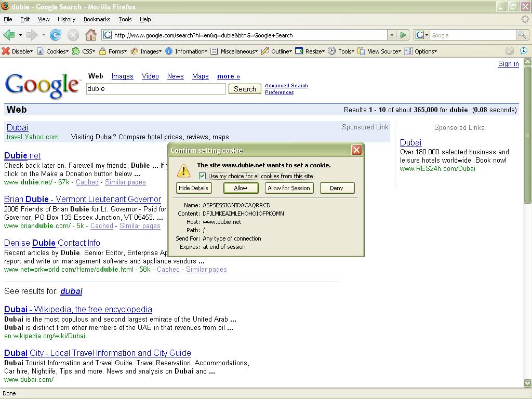This screenshot has height=399, width=532.
Task: Deny the cookie request
Action: pos(337,188)
